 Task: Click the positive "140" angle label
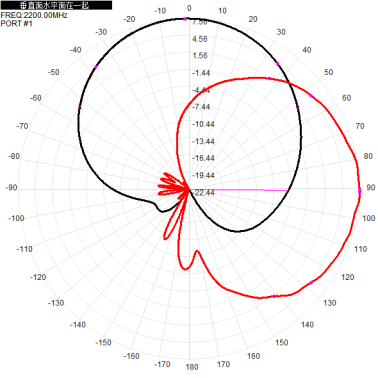(307, 325)
